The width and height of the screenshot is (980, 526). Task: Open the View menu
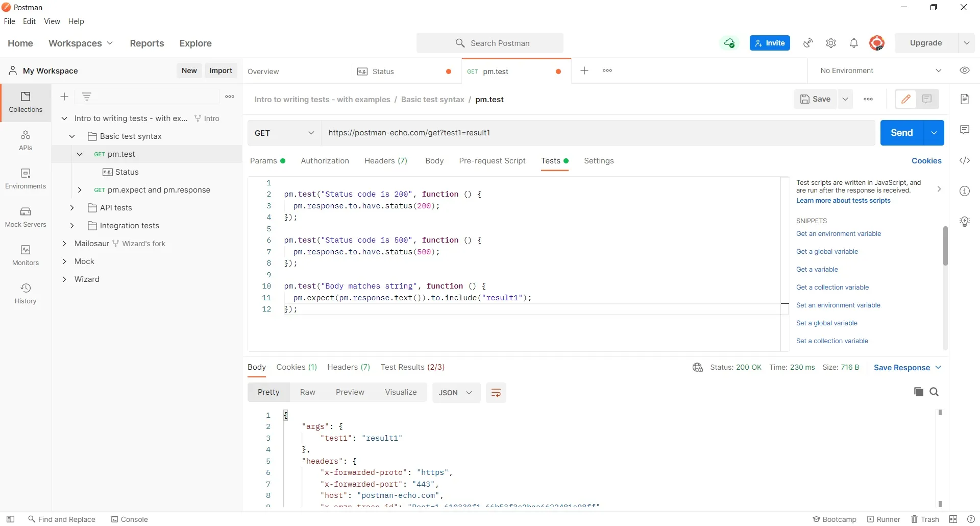[52, 21]
